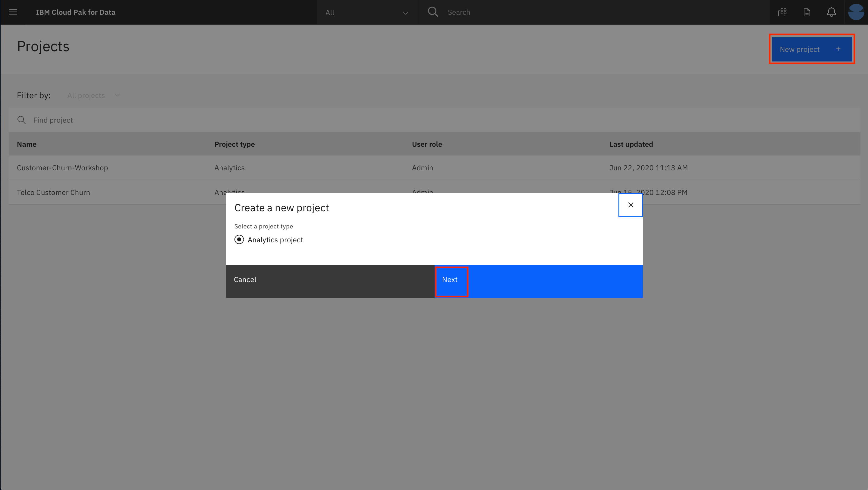Open the hamburger navigation menu
Screen dimensions: 868x490
tap(13, 12)
